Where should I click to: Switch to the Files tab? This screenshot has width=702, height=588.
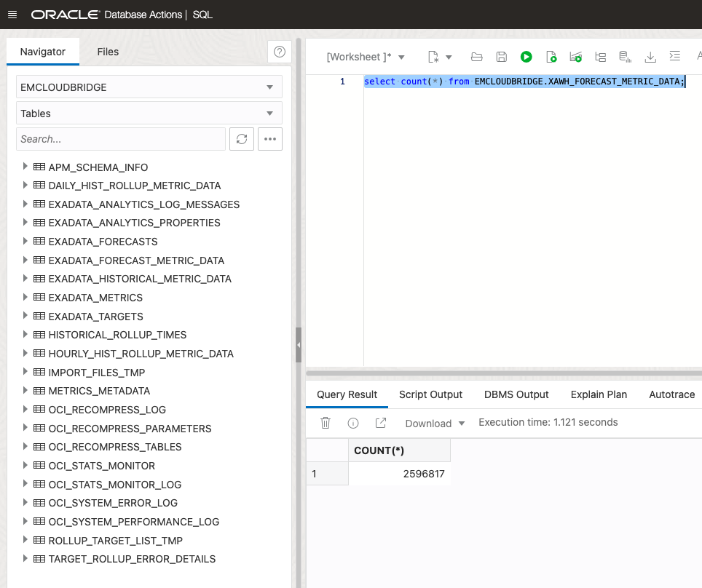108,52
